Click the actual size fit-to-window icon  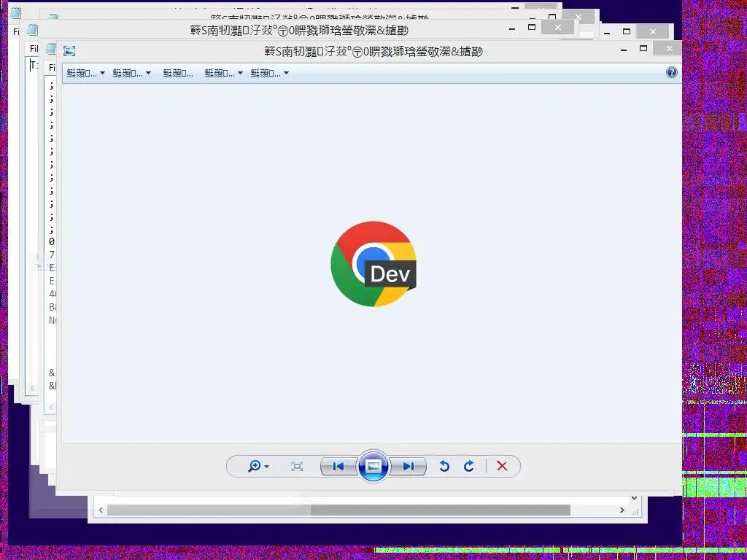pyautogui.click(x=297, y=466)
